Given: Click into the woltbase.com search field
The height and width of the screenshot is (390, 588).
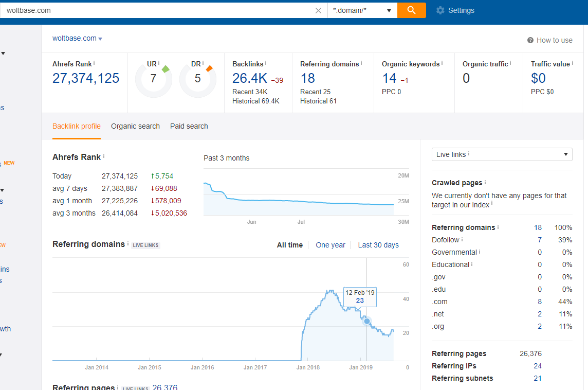Looking at the screenshot, I should (x=154, y=10).
